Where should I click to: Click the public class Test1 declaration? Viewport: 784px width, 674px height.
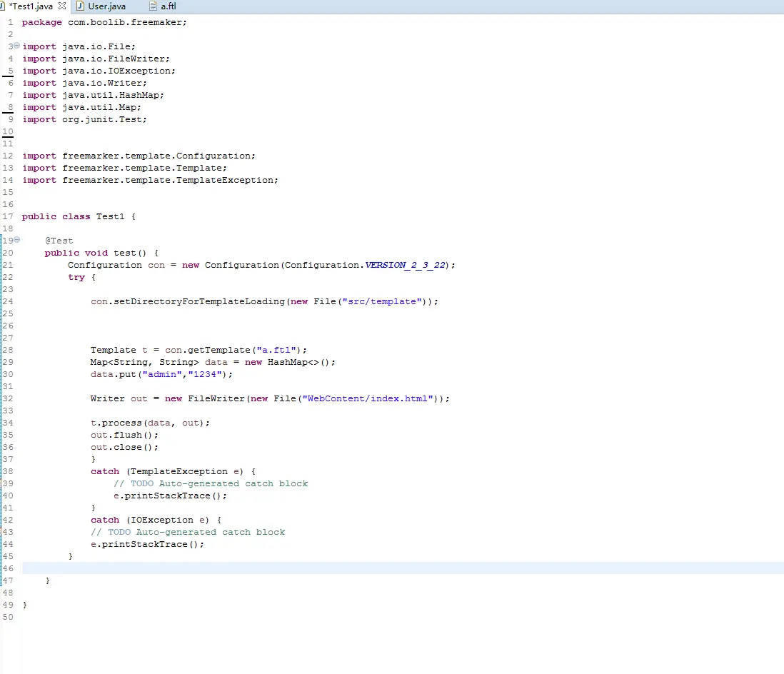click(x=79, y=216)
